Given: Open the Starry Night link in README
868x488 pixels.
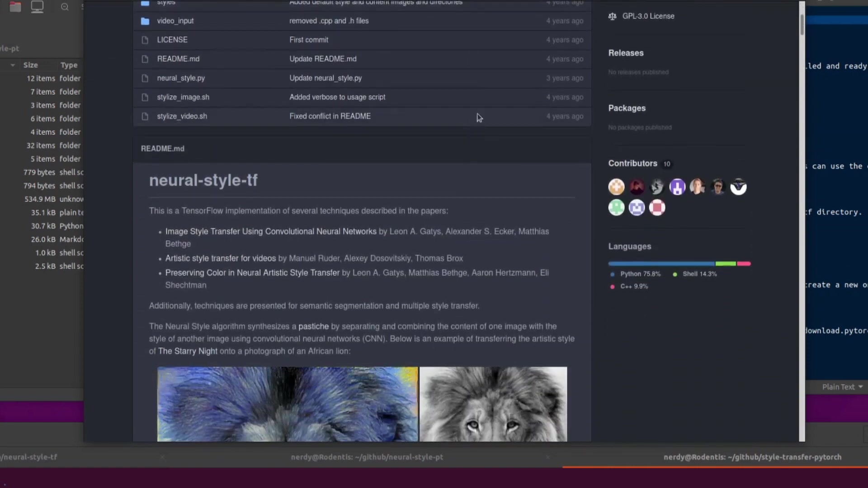Looking at the screenshot, I should click(x=188, y=351).
